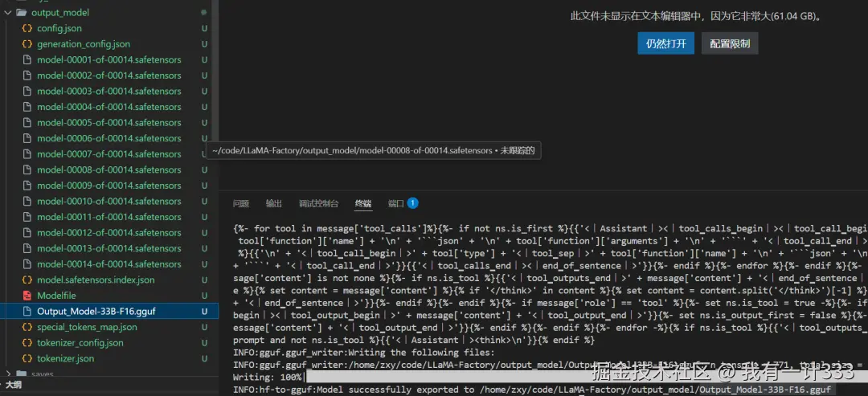Click model.safetensors.index.json braces icon

(x=26, y=280)
